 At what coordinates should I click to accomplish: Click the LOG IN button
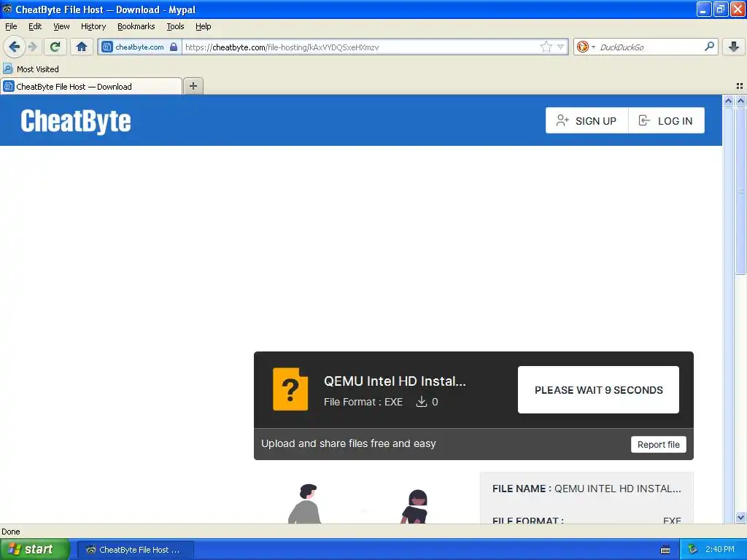(666, 120)
